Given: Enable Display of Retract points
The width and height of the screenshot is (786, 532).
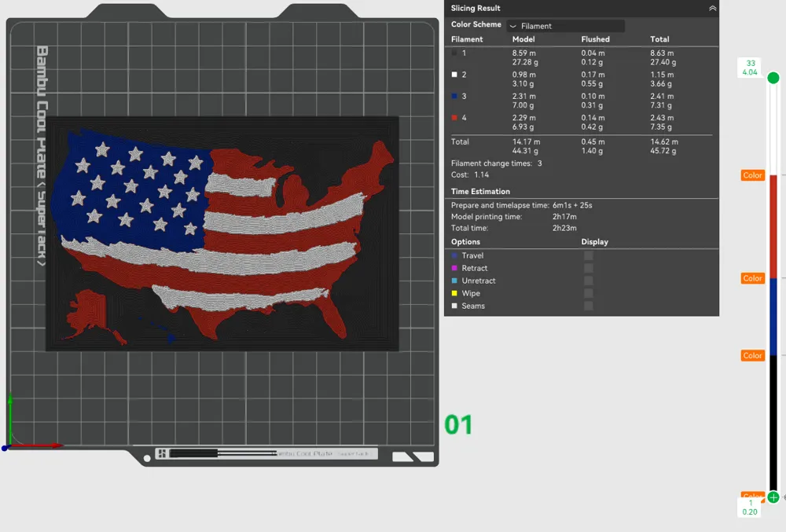Looking at the screenshot, I should 589,268.
